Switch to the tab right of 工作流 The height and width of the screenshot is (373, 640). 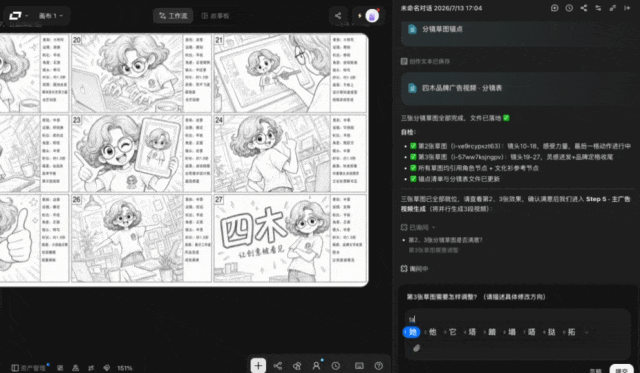click(216, 16)
